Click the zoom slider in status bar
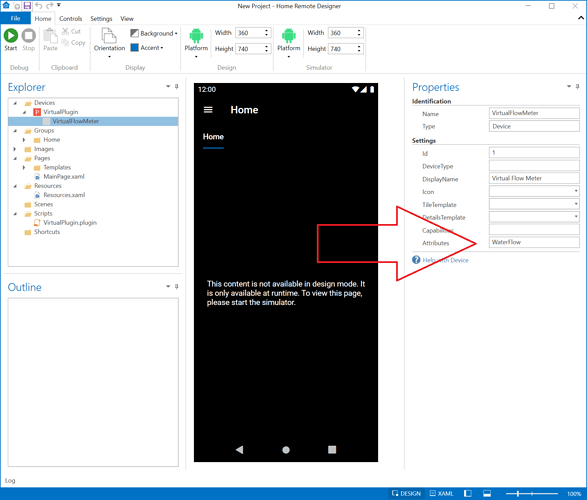The height and width of the screenshot is (500, 587). tap(532, 494)
